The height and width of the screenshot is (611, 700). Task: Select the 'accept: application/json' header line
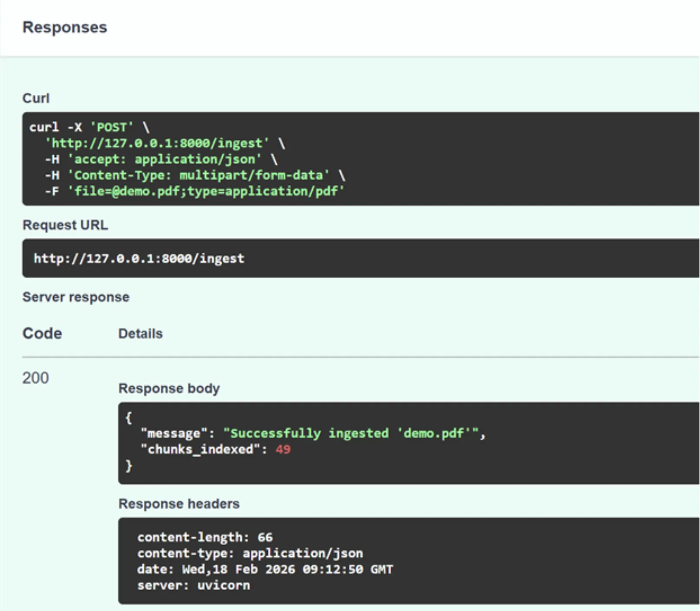click(x=165, y=159)
